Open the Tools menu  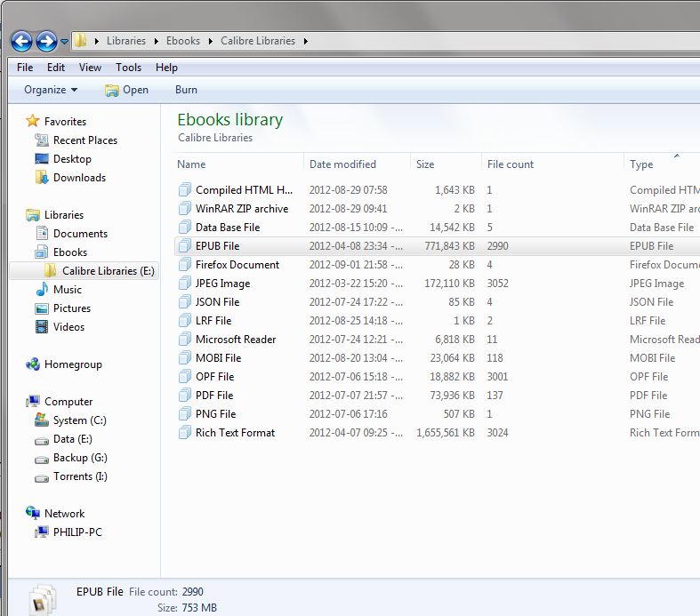pyautogui.click(x=129, y=68)
